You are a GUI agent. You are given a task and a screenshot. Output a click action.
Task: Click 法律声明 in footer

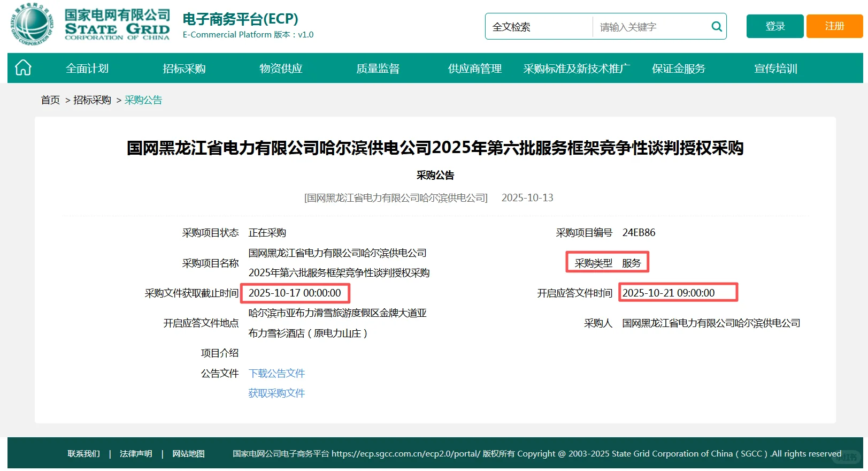coord(136,454)
